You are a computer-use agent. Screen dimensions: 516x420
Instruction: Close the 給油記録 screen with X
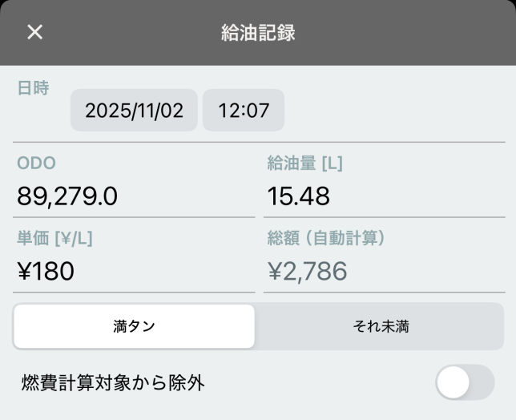[34, 32]
